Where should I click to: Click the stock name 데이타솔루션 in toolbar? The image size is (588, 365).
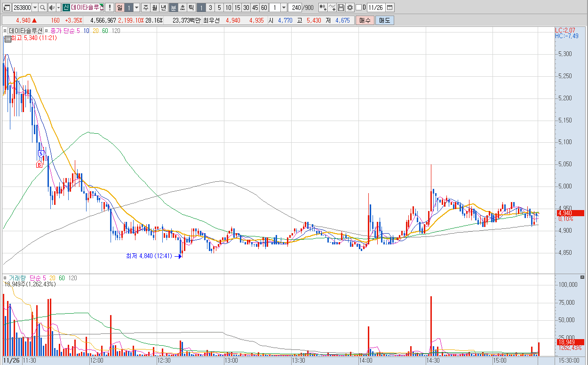pyautogui.click(x=87, y=8)
